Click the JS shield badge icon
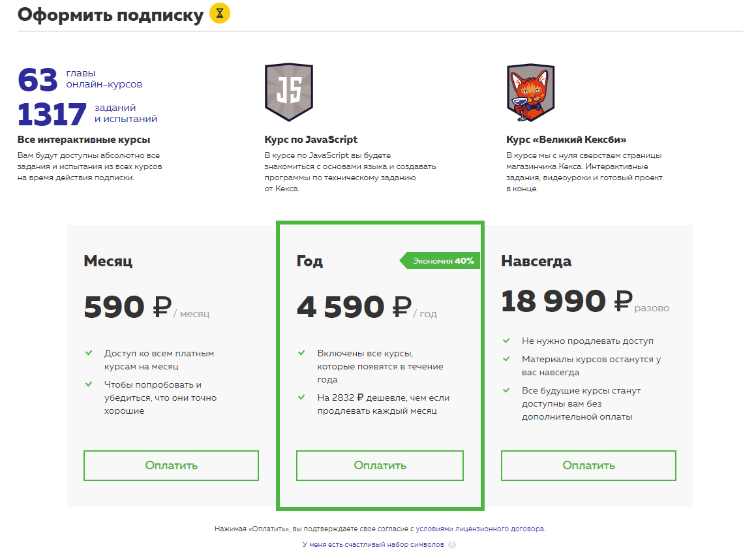This screenshot has width=756, height=558. [x=288, y=92]
